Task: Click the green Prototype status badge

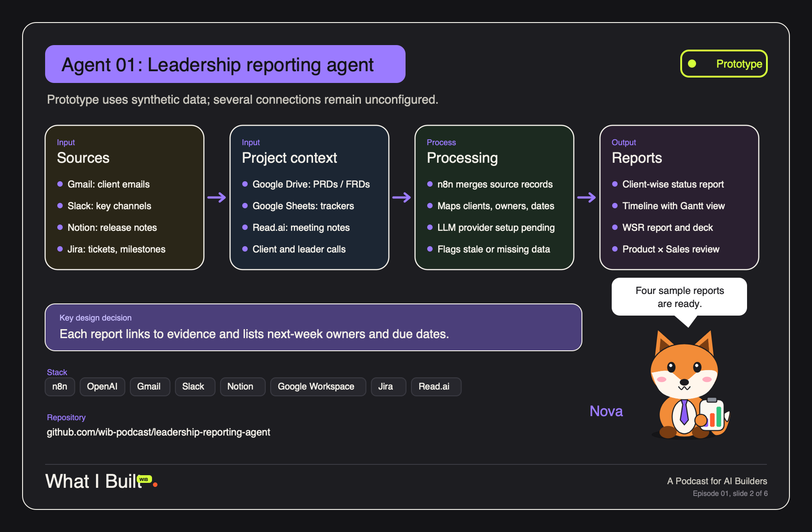Action: (724, 64)
